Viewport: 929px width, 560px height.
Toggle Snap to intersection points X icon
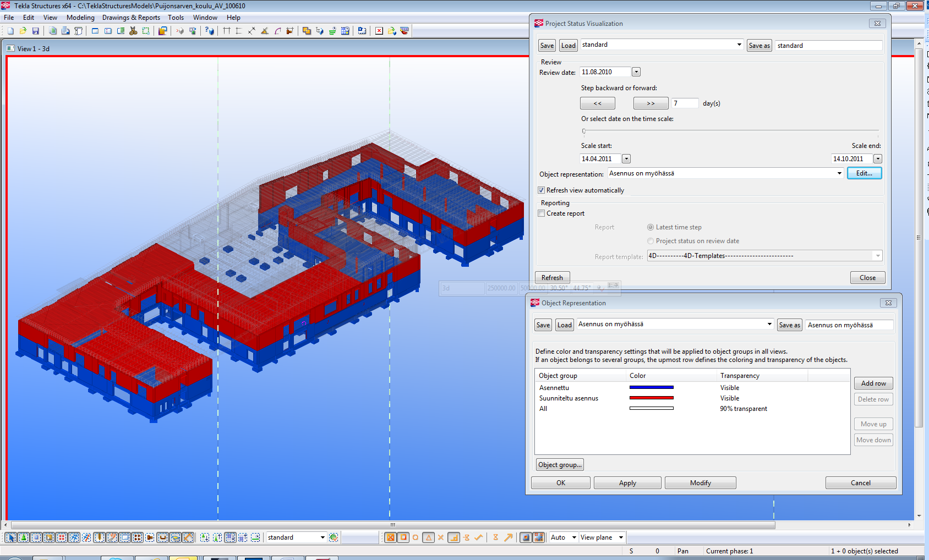click(x=441, y=537)
